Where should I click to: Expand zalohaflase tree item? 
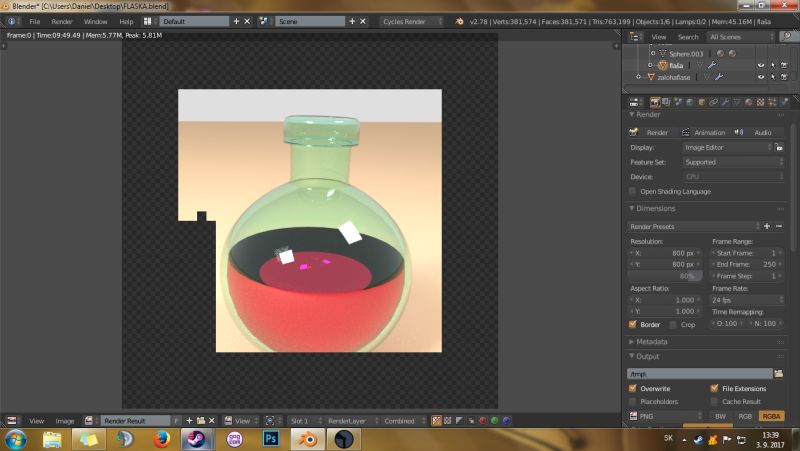click(638, 77)
